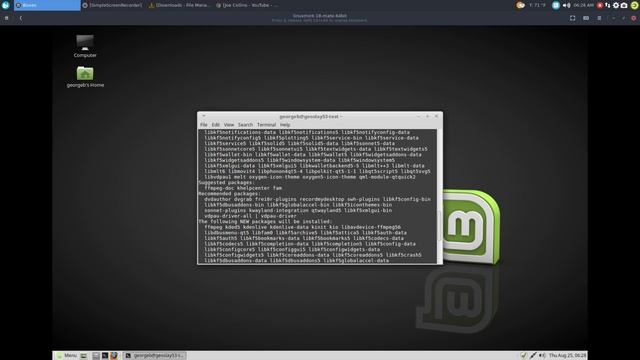Click the show desktop icon in Mint panel
This screenshot has width=640, height=360.
click(x=84, y=356)
